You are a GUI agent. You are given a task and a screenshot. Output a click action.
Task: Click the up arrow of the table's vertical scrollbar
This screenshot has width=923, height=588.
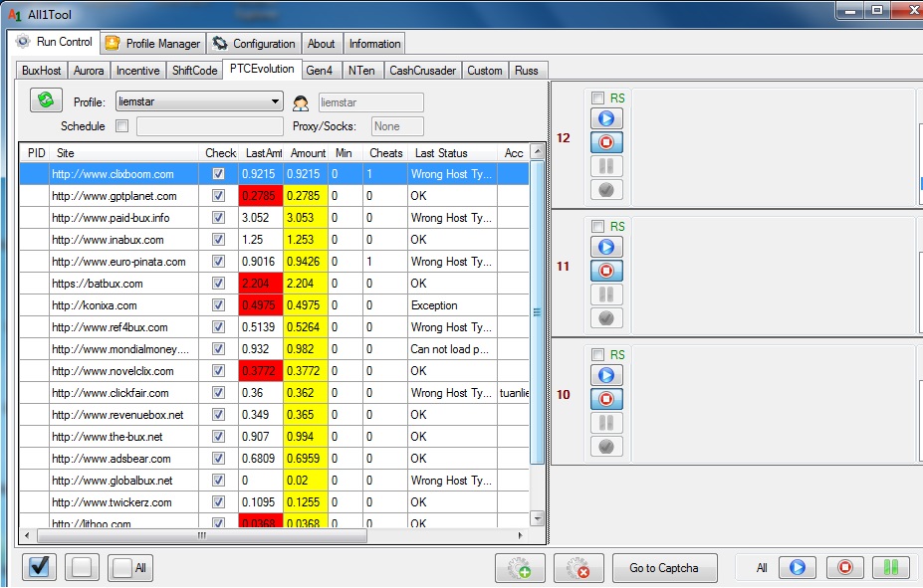[x=537, y=151]
